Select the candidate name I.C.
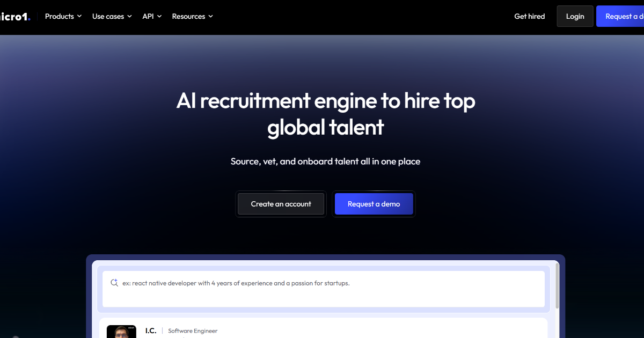The image size is (644, 338). [151, 330]
